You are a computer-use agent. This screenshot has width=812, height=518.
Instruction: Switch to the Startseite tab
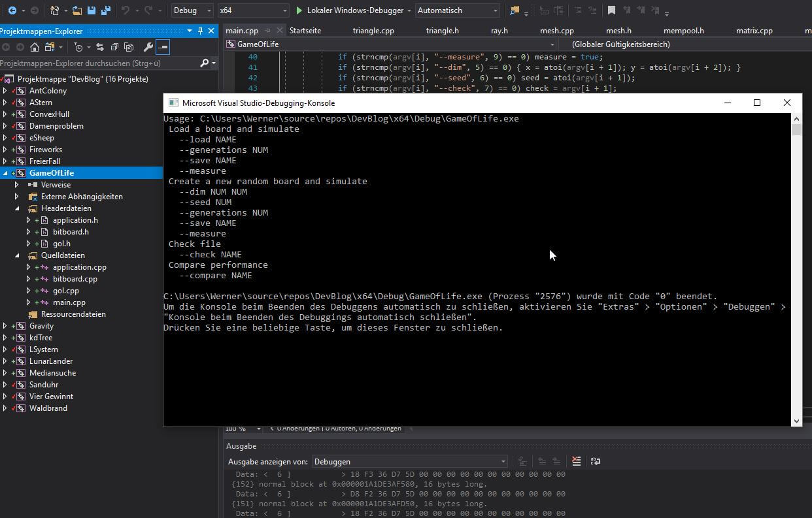[305, 31]
